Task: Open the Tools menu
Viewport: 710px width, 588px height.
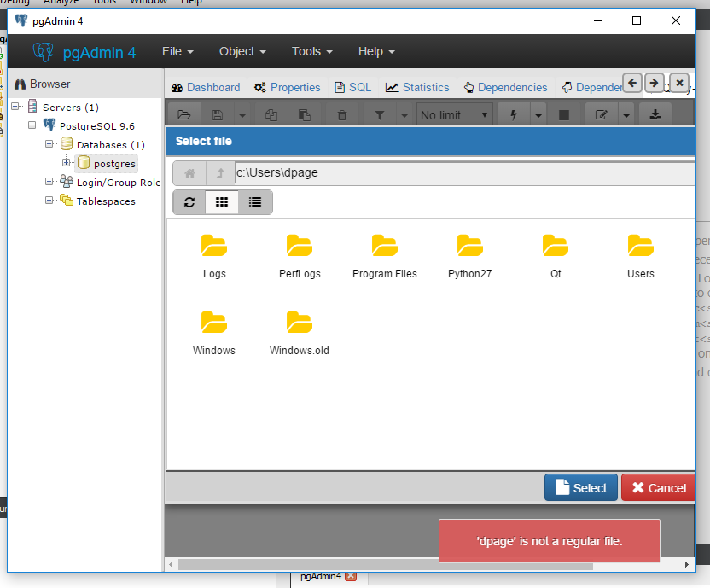Action: (x=311, y=51)
